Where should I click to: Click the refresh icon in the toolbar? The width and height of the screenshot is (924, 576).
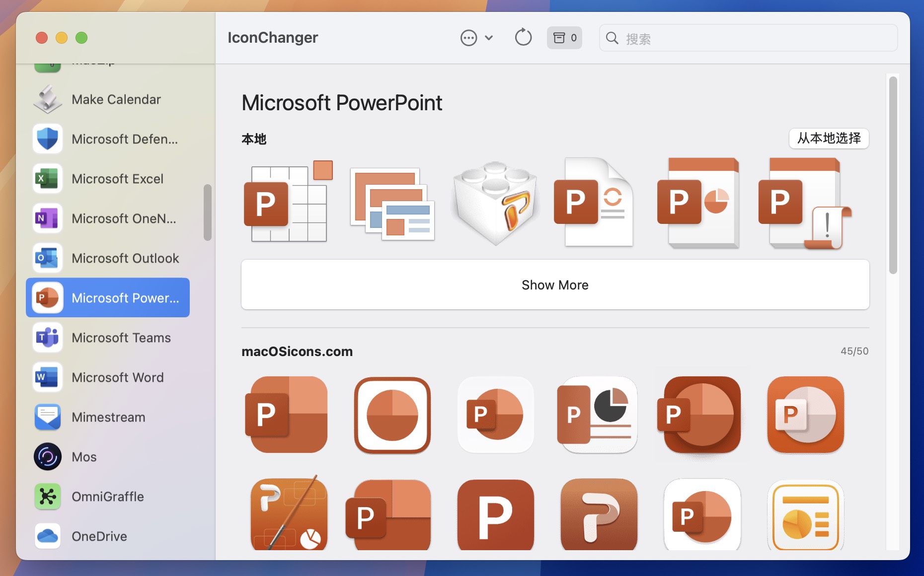(523, 37)
